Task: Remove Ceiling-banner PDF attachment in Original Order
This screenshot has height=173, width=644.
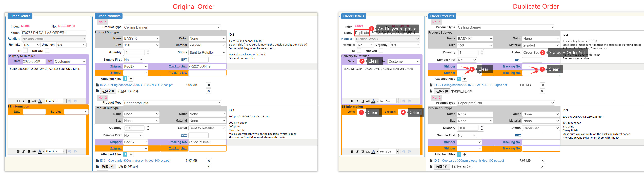Action: [x=209, y=85]
